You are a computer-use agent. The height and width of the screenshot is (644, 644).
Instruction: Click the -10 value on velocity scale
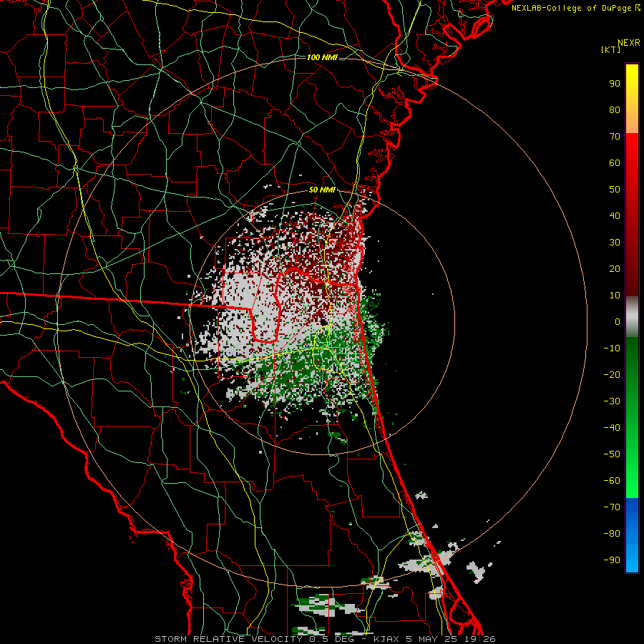pyautogui.click(x=612, y=348)
